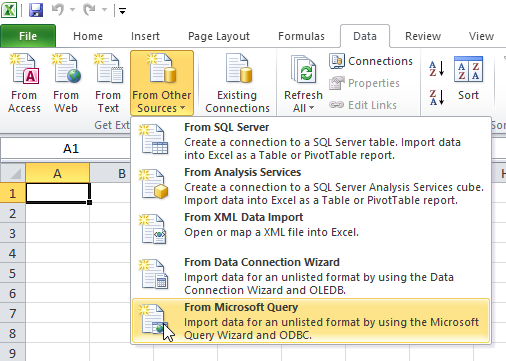This screenshot has height=361, width=506.
Task: Import data From Text
Action: [108, 83]
